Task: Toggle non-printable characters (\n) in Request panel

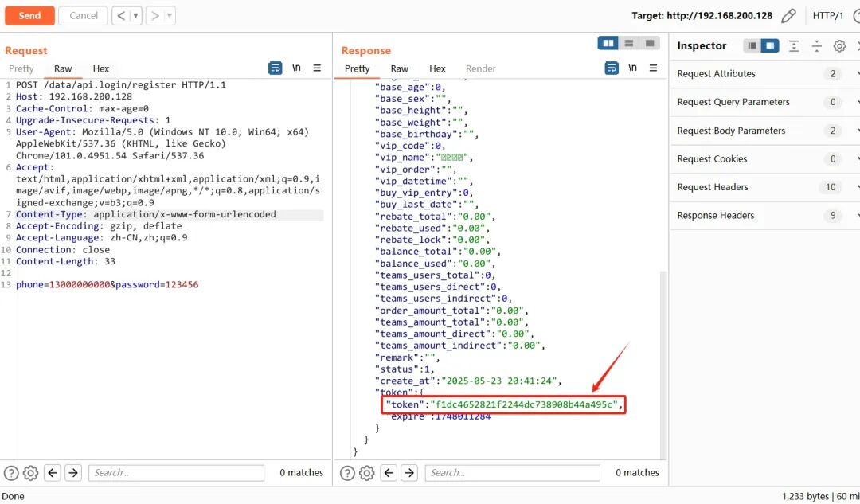Action: pyautogui.click(x=296, y=68)
